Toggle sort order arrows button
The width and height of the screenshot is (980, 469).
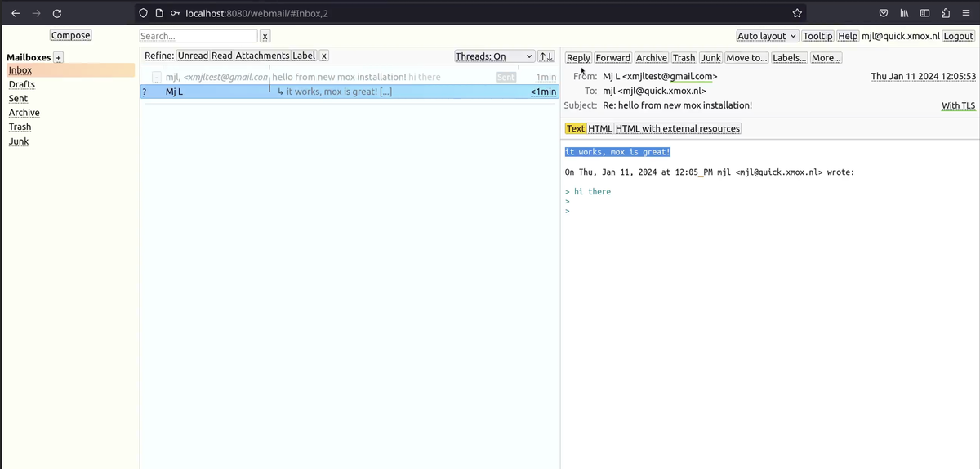pyautogui.click(x=546, y=56)
